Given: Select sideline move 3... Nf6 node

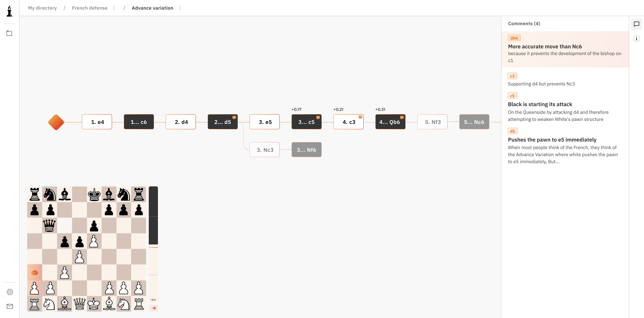Looking at the screenshot, I should click(x=307, y=150).
